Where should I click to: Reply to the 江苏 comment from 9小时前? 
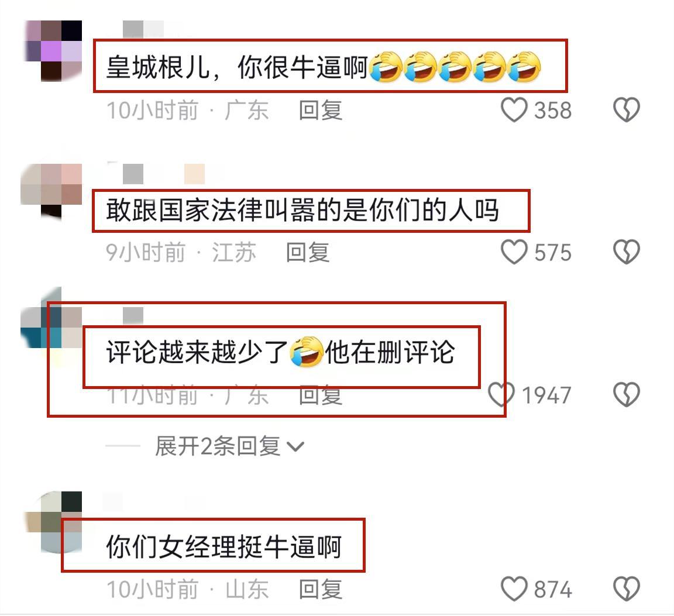(308, 252)
